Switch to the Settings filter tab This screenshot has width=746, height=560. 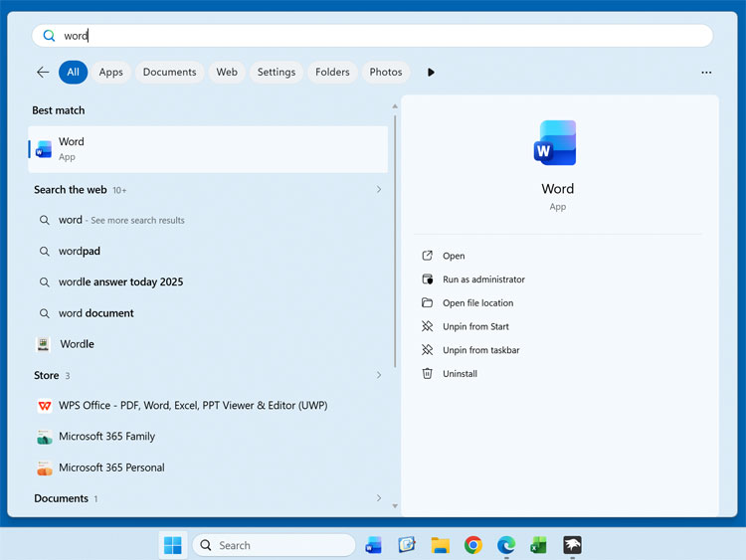point(277,72)
